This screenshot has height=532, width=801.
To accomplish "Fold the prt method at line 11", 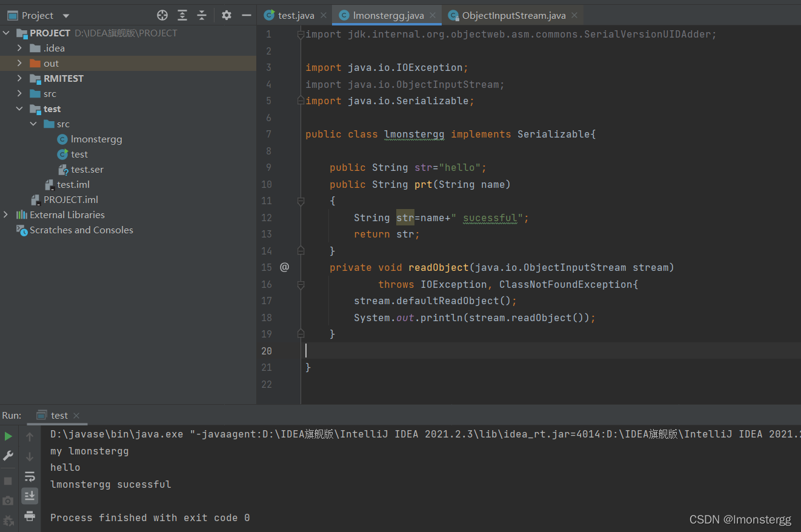I will [x=301, y=201].
